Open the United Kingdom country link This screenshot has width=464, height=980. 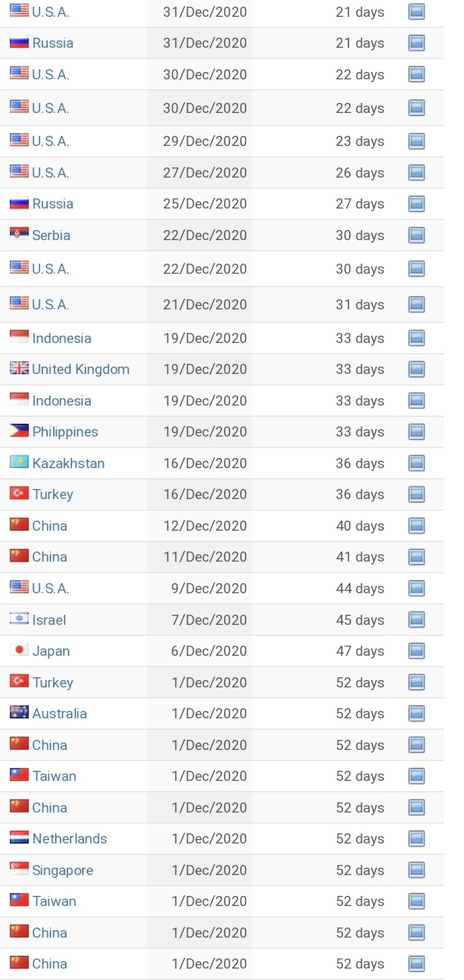[81, 369]
